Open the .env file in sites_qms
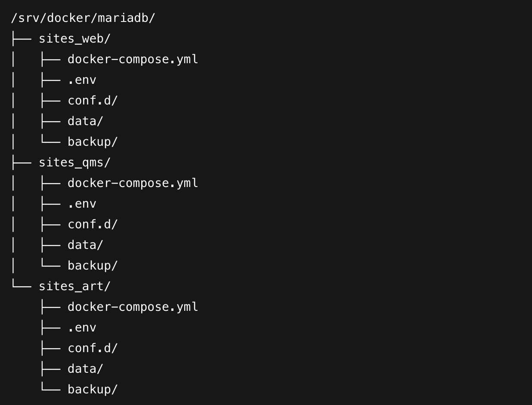Screen dimensions: 532x405 point(82,204)
